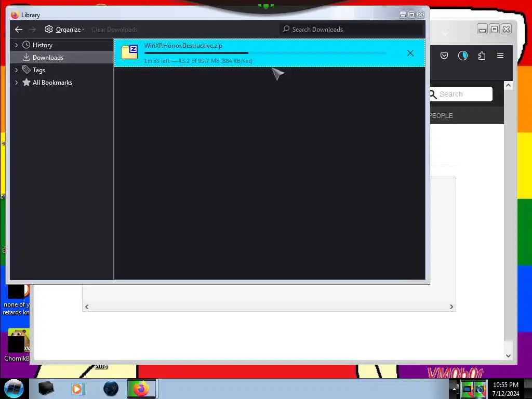Click the forward arrow in Library toolbar
The width and height of the screenshot is (532, 399).
(32, 30)
